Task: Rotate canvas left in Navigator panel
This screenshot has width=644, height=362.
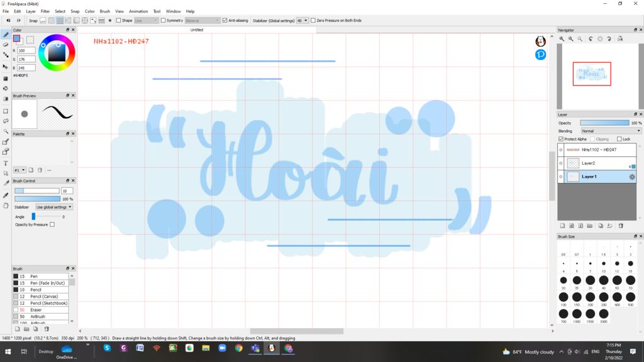Action: (591, 38)
